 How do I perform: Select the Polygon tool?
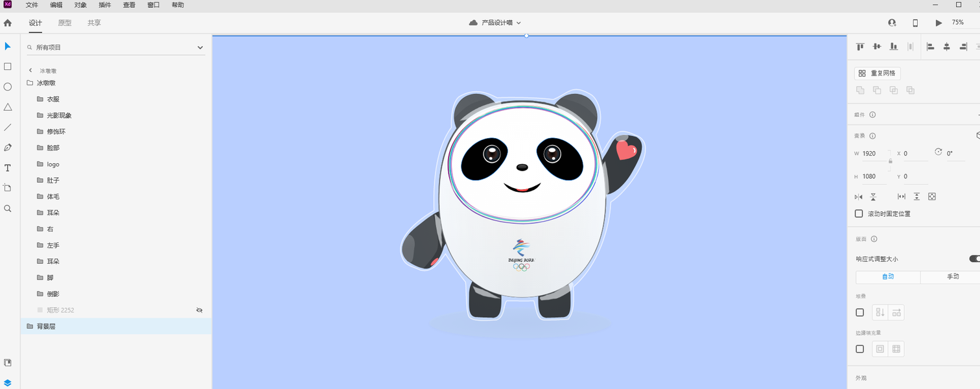pos(8,107)
